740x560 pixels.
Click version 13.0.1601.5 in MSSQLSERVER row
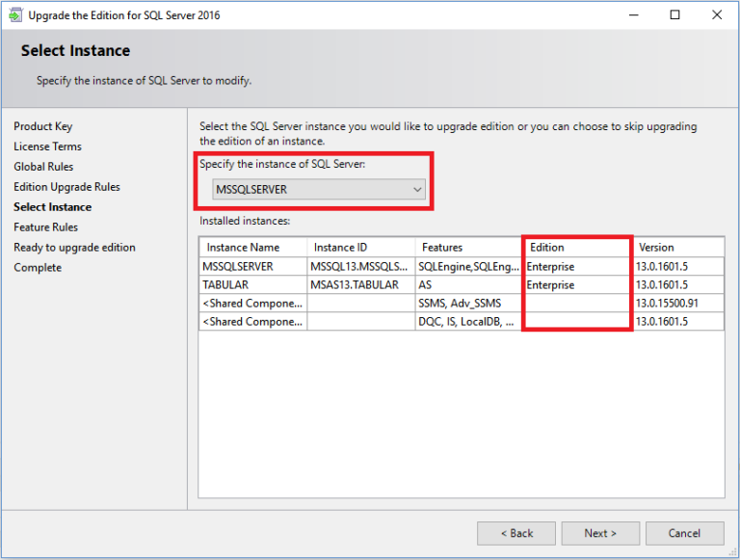(678, 267)
